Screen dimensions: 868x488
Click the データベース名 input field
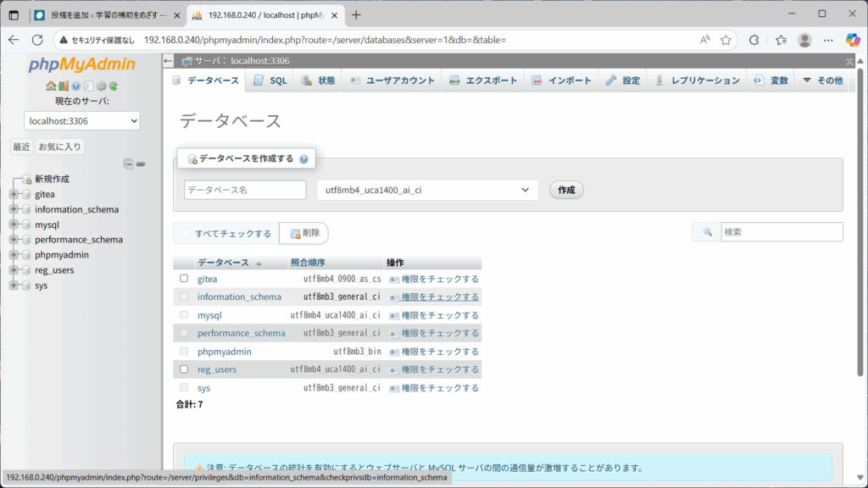click(245, 190)
